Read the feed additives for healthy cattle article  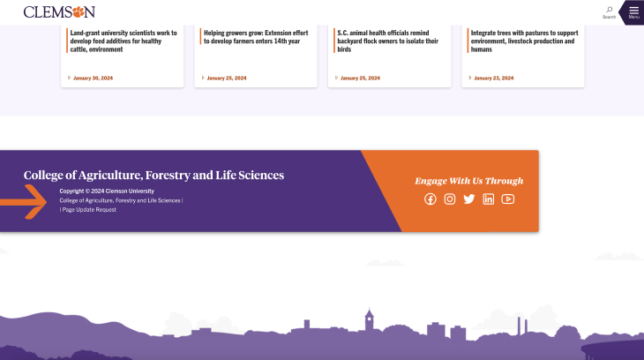click(124, 41)
